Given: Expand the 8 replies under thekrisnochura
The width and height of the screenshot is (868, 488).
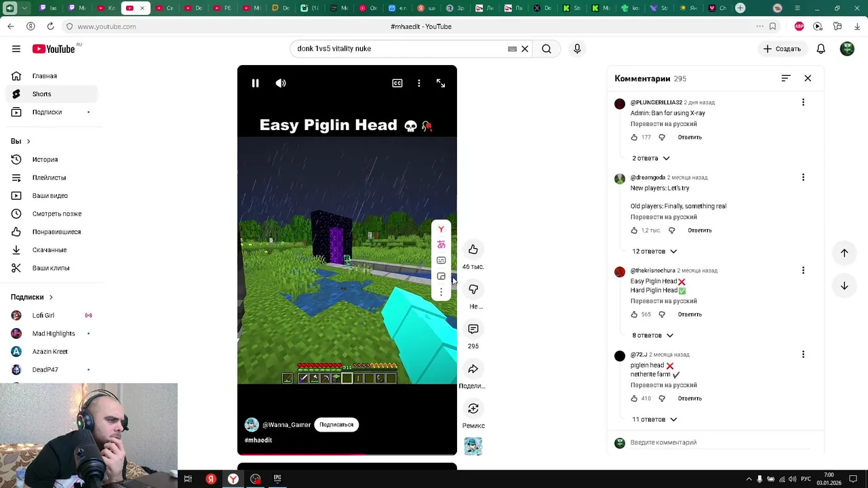Looking at the screenshot, I should [x=652, y=335].
